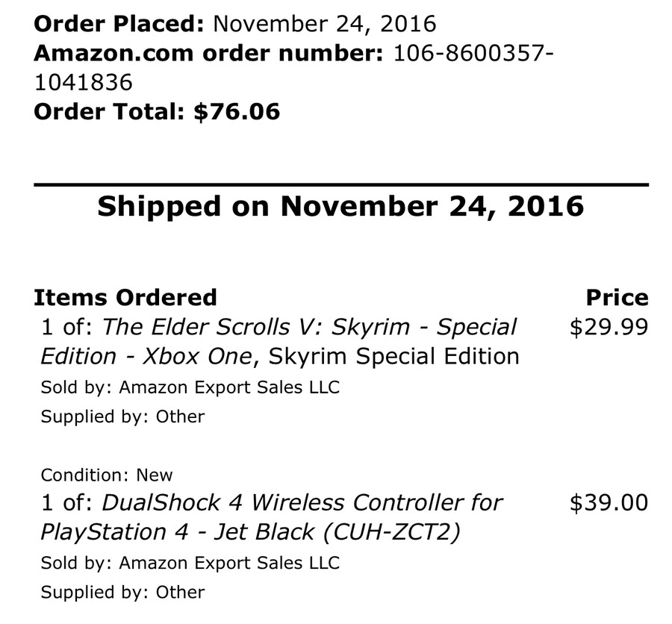The image size is (672, 624).
Task: Click the Order Placed label
Action: pos(119,23)
